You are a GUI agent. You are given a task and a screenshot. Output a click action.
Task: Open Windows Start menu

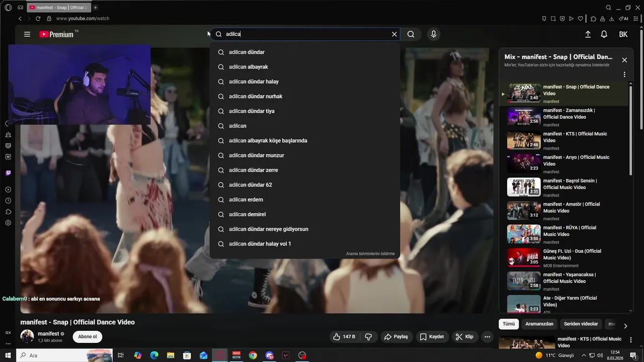(8, 355)
